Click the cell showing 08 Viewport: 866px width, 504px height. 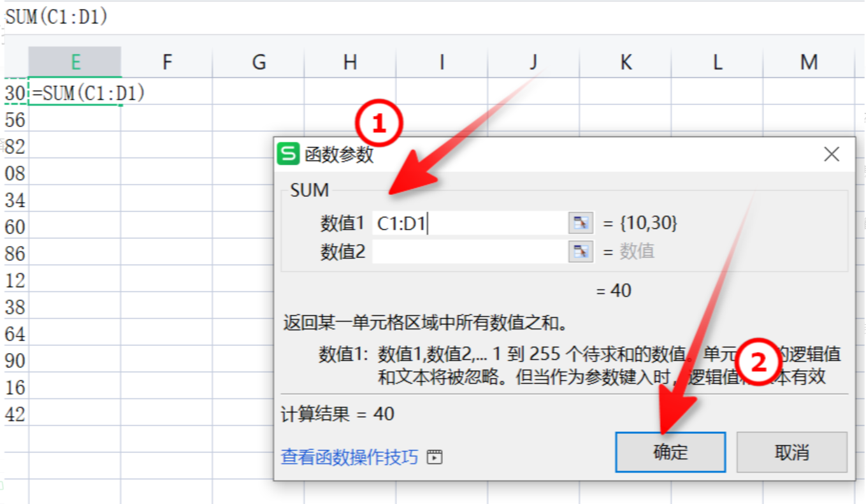click(15, 173)
